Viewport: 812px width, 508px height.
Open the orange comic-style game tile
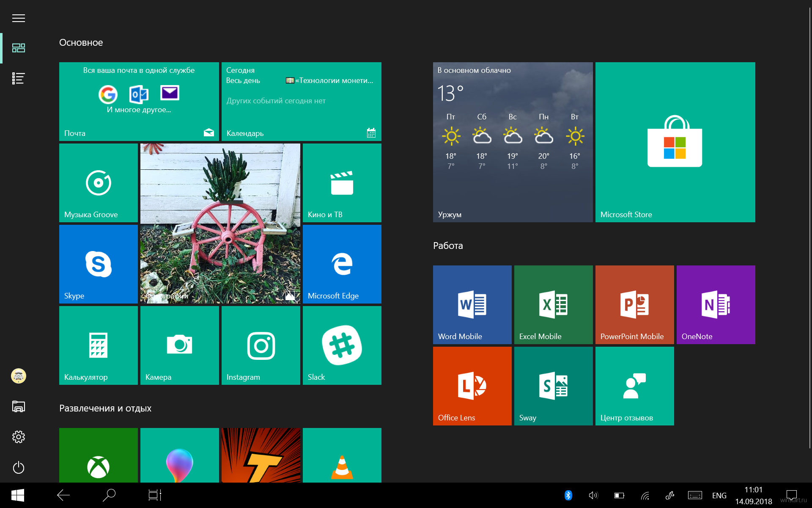pos(261,456)
